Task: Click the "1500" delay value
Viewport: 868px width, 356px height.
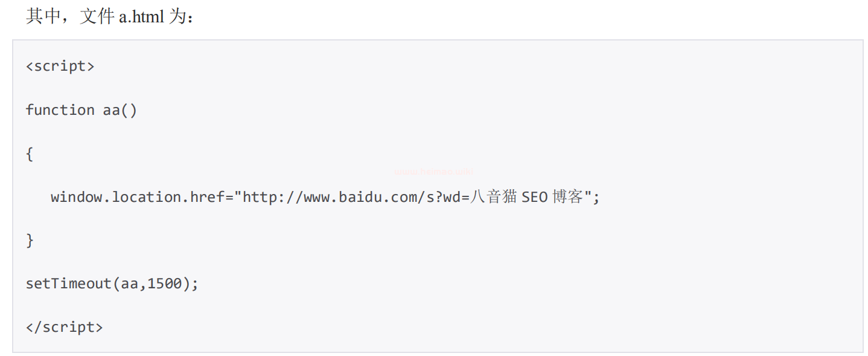Action: pos(164,283)
